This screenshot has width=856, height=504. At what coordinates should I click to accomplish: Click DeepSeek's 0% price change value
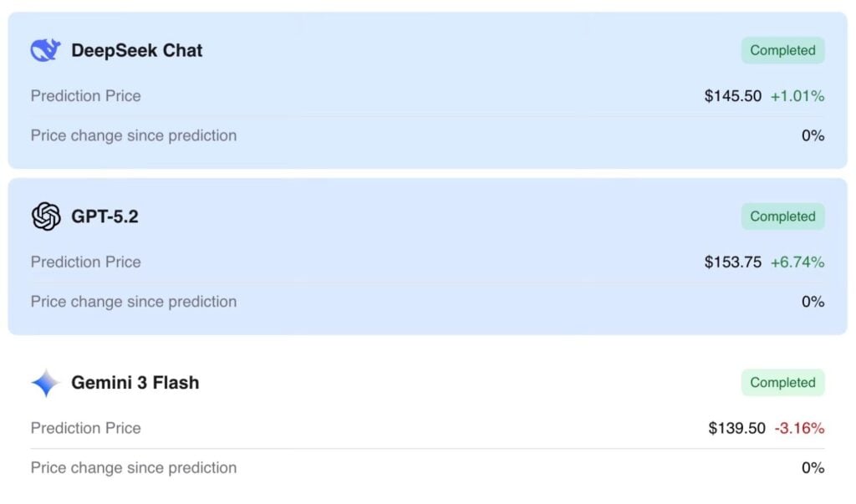click(x=813, y=135)
